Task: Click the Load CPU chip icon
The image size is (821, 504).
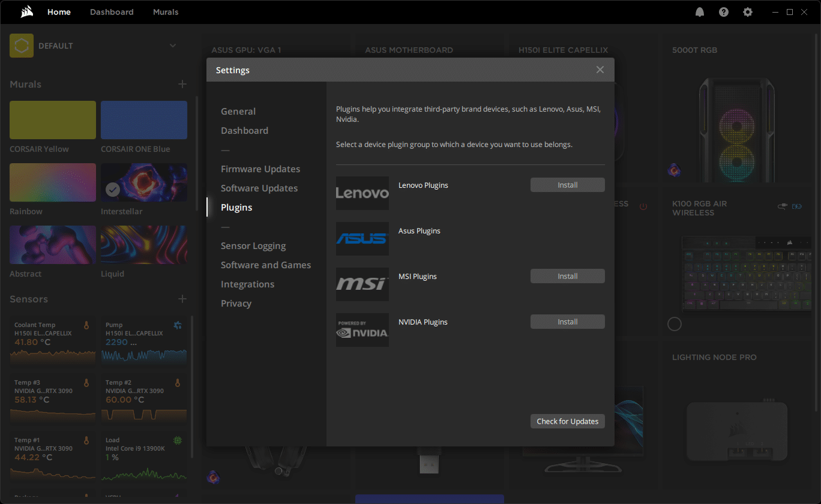Action: [x=178, y=440]
